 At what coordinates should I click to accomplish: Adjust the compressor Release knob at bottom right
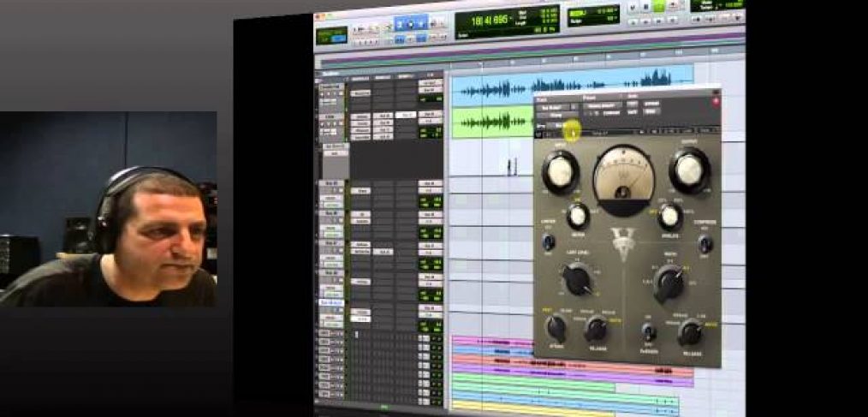click(x=690, y=332)
